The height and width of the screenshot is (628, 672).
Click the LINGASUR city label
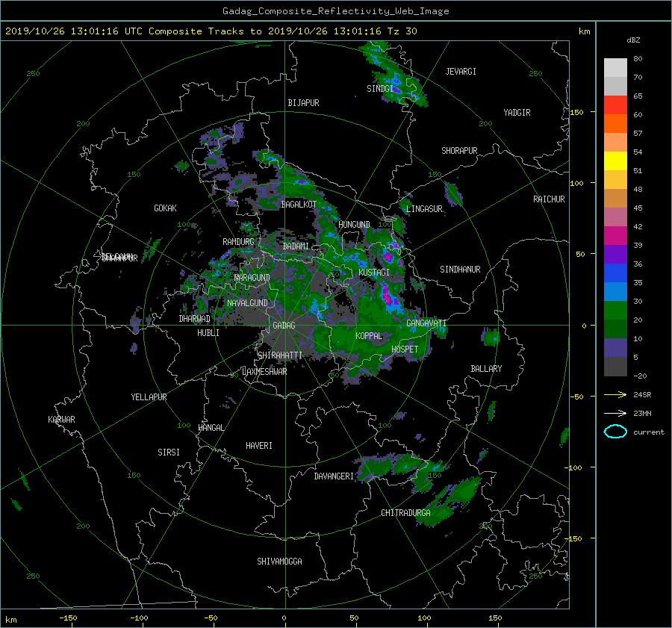pos(424,209)
